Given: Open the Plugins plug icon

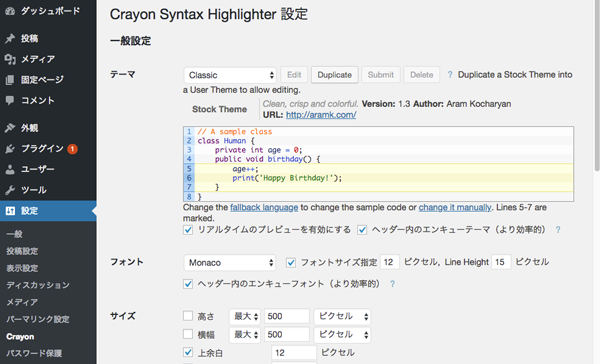Looking at the screenshot, I should pos(10,149).
